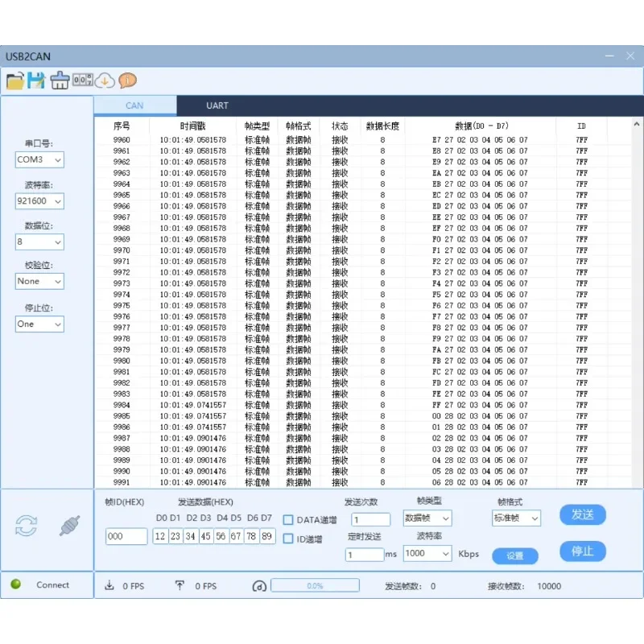644x644 pixels.
Task: Select the CAN tab
Action: pyautogui.click(x=134, y=105)
